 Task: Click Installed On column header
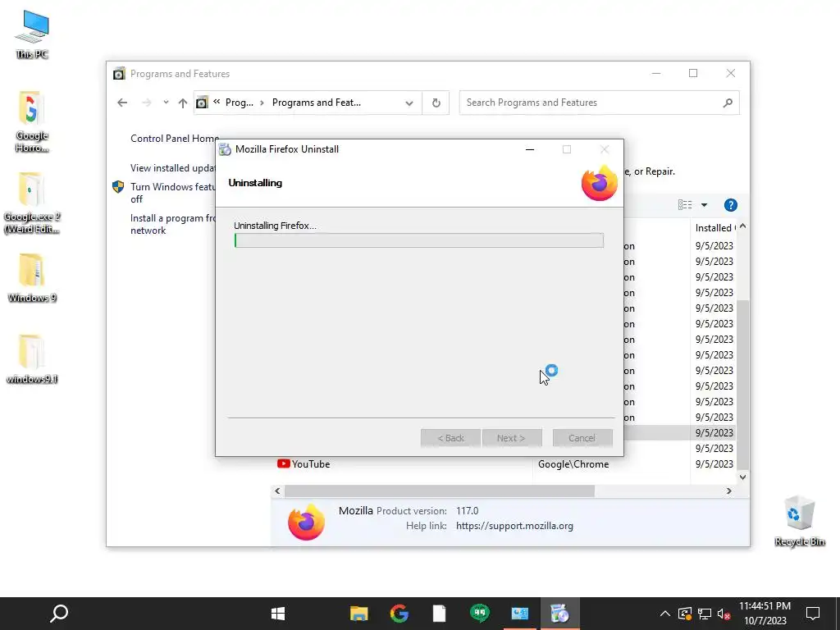(x=714, y=228)
